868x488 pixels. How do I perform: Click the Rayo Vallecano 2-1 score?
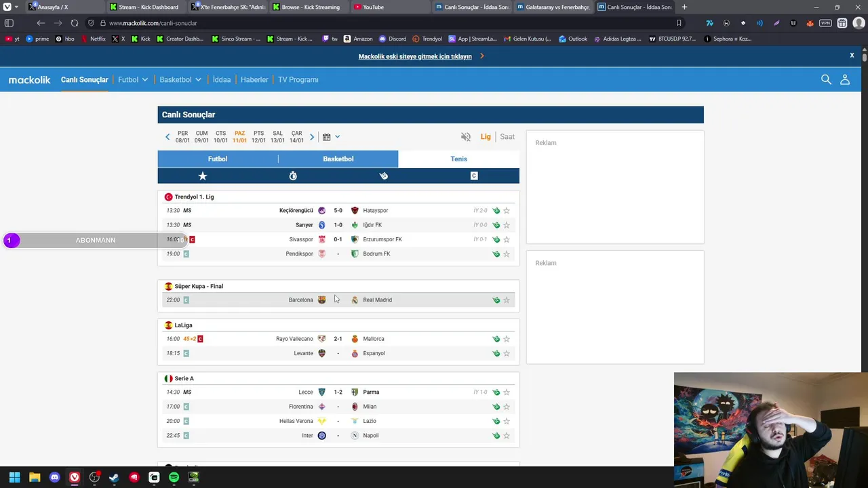[338, 339]
